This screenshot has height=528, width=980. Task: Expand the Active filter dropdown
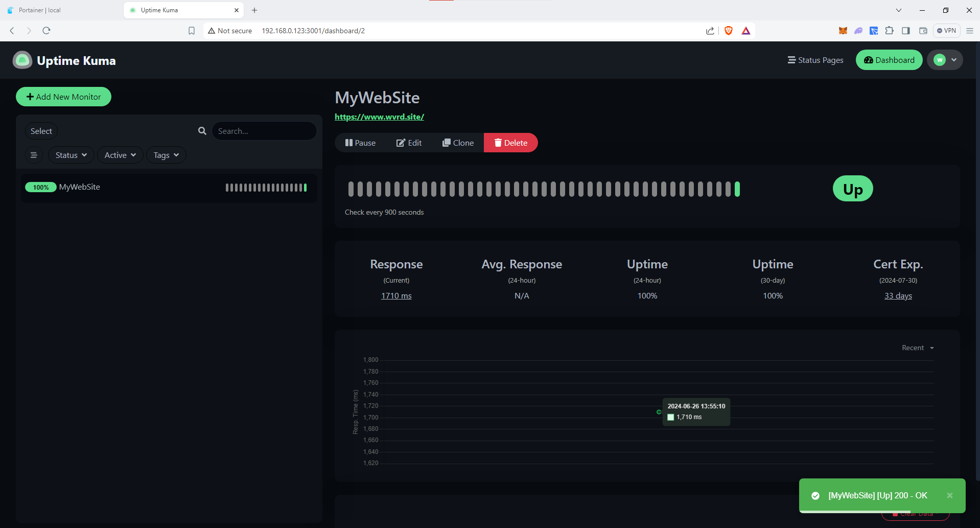point(120,155)
